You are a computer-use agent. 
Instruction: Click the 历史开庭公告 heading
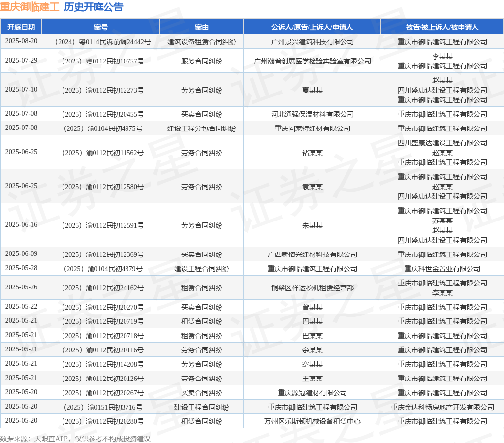click(94, 7)
